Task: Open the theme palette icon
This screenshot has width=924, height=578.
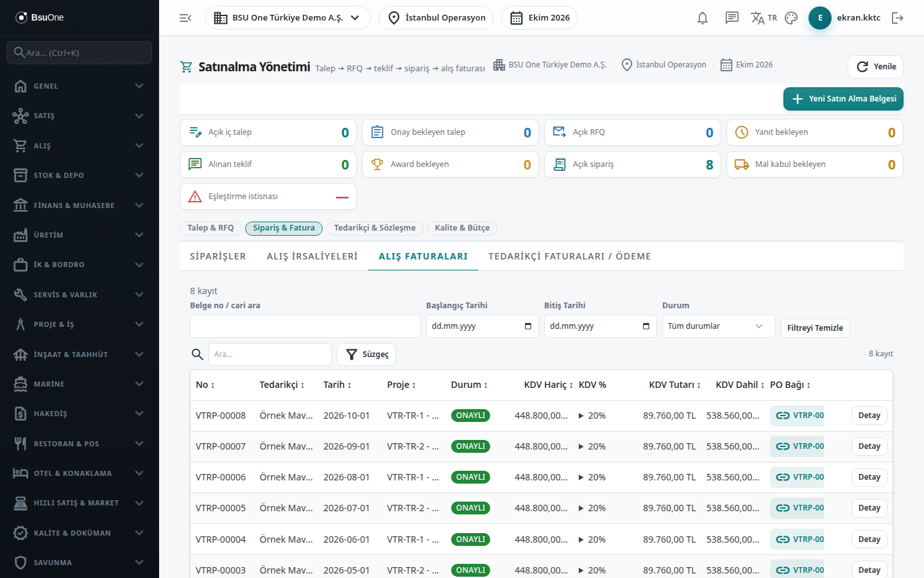Action: tap(791, 18)
